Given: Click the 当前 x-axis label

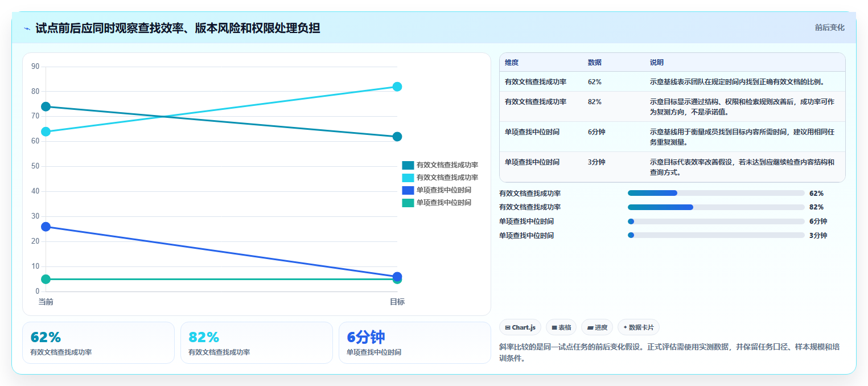Looking at the screenshot, I should pyautogui.click(x=46, y=302).
